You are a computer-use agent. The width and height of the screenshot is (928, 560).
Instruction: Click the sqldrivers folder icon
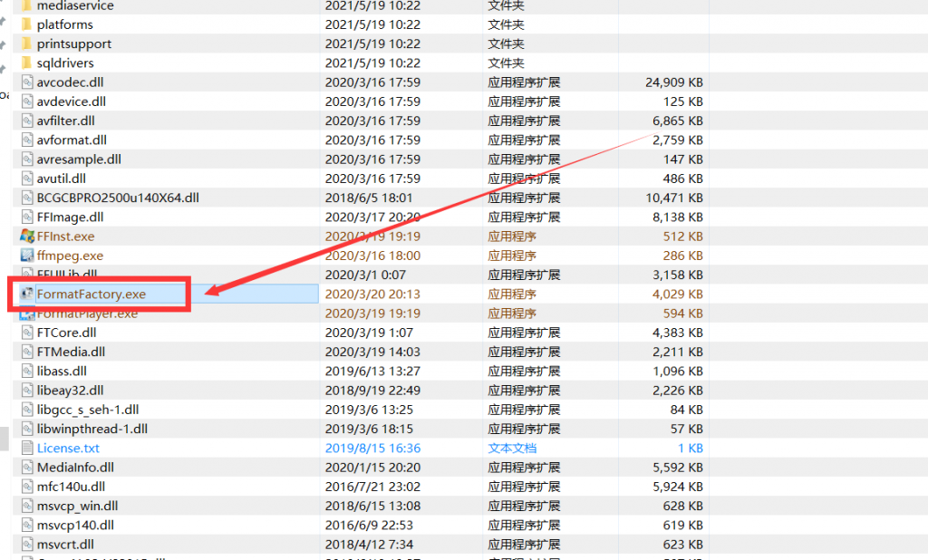(26, 63)
